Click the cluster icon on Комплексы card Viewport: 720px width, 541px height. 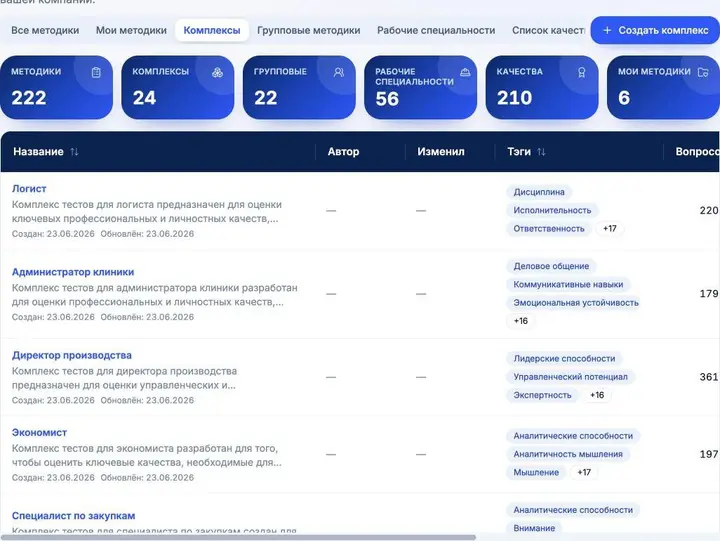click(x=217, y=72)
